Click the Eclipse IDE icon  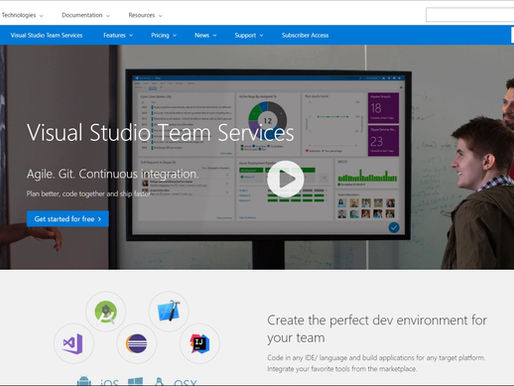[137, 343]
